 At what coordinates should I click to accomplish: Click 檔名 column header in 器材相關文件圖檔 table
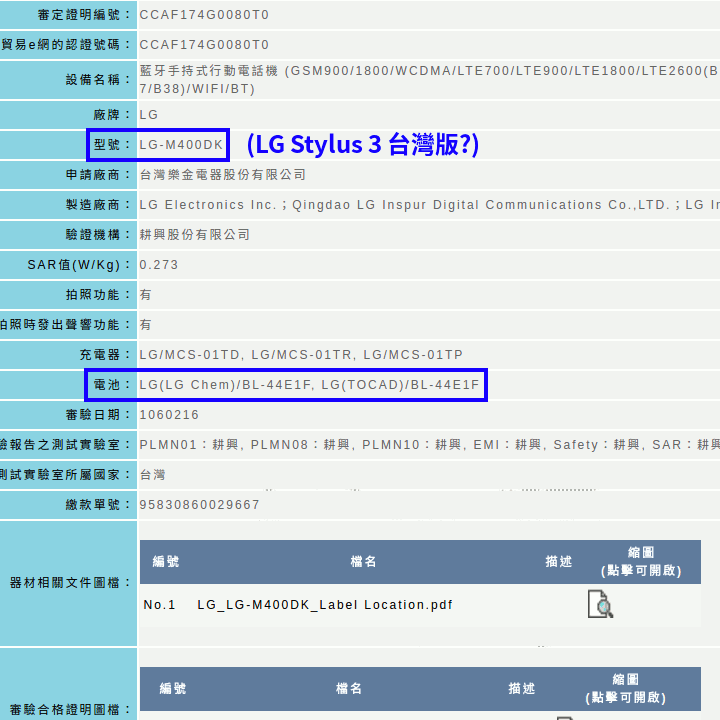(363, 561)
